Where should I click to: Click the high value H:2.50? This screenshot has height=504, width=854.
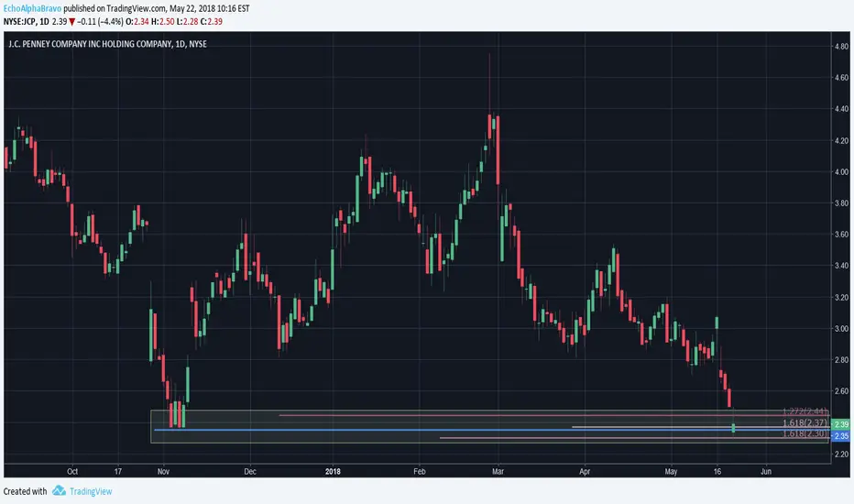(163, 22)
